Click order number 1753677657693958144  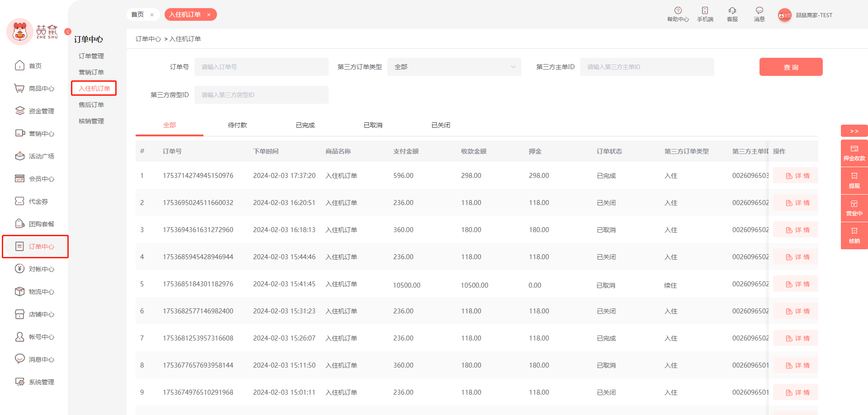[198, 365]
